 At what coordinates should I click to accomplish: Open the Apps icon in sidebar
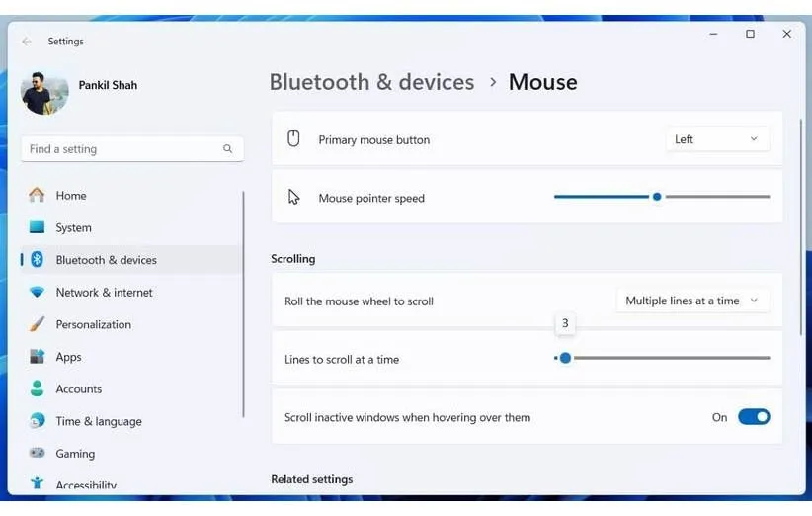(x=37, y=357)
